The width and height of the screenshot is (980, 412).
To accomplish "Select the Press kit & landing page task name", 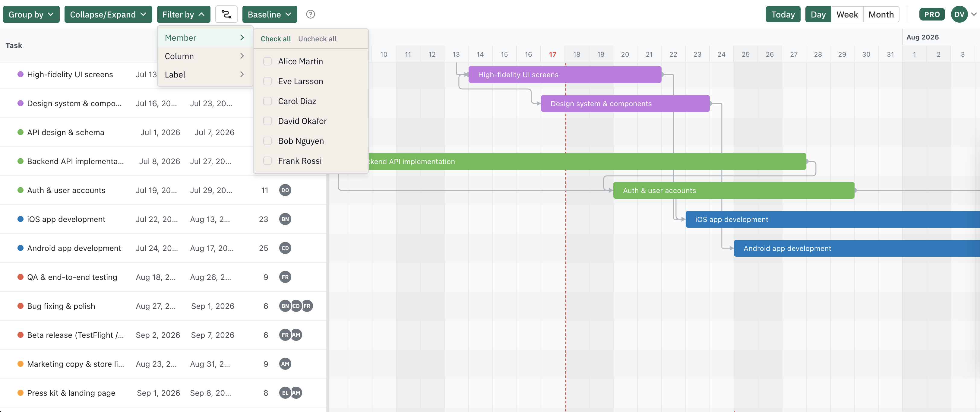I will pyautogui.click(x=71, y=393).
